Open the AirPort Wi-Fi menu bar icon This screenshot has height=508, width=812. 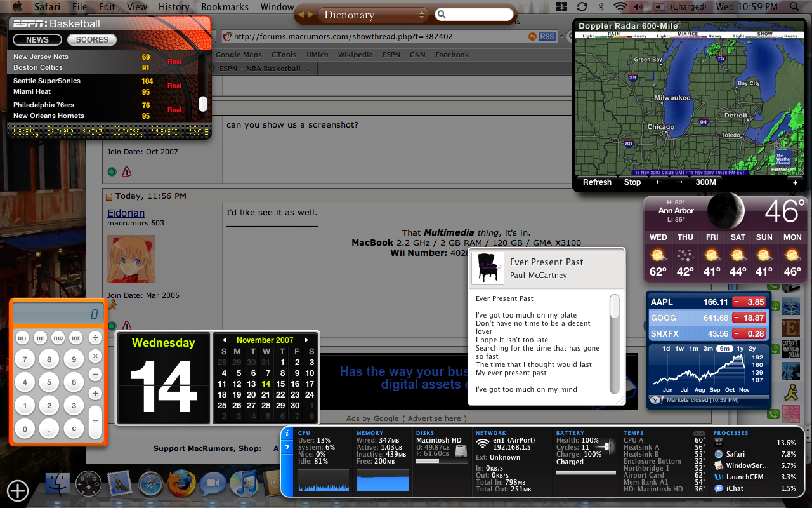click(x=620, y=7)
